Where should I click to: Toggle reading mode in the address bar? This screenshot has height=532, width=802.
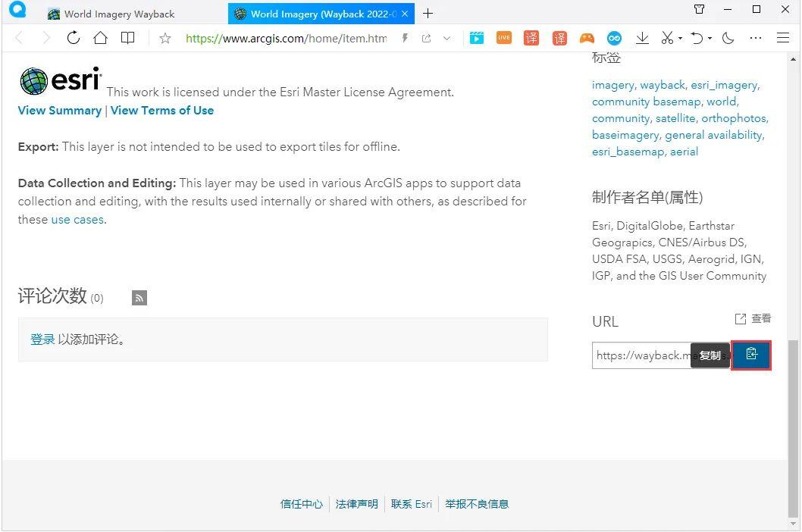coord(127,37)
